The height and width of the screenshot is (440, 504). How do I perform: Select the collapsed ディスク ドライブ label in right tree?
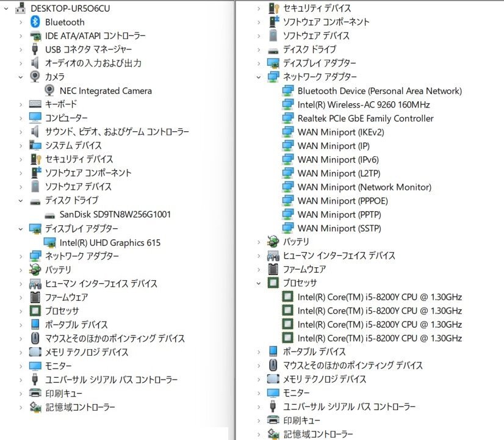point(309,49)
